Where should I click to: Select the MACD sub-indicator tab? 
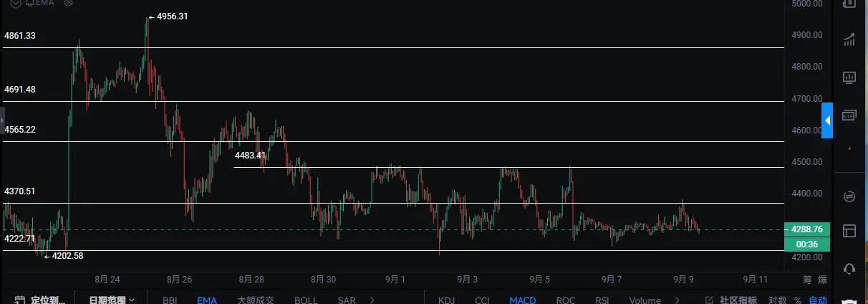click(x=523, y=300)
